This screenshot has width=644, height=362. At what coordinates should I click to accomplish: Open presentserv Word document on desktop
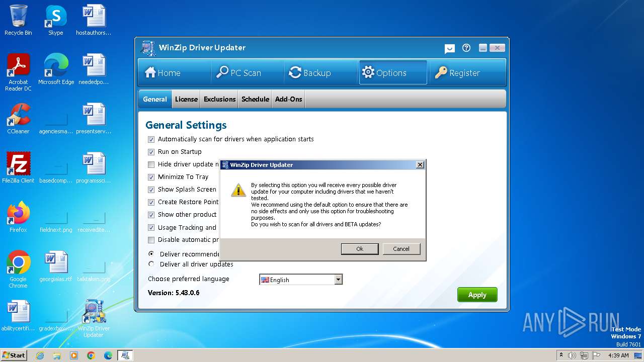click(x=94, y=118)
